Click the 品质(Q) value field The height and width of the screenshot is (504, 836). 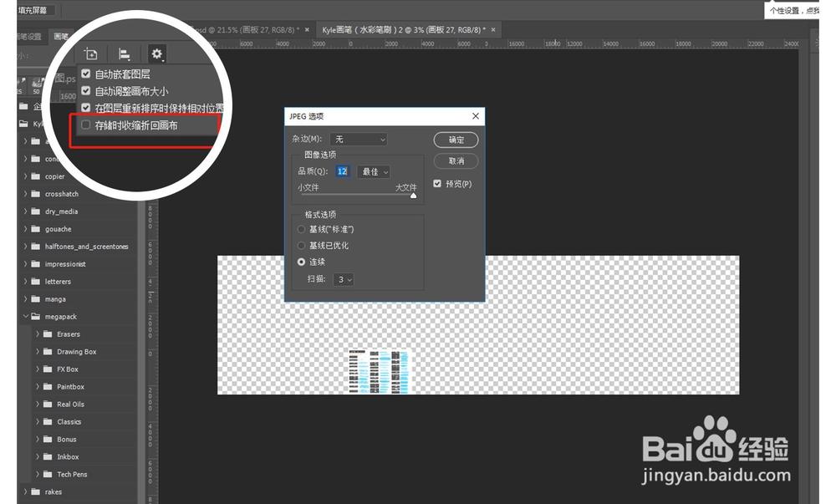pyautogui.click(x=342, y=171)
